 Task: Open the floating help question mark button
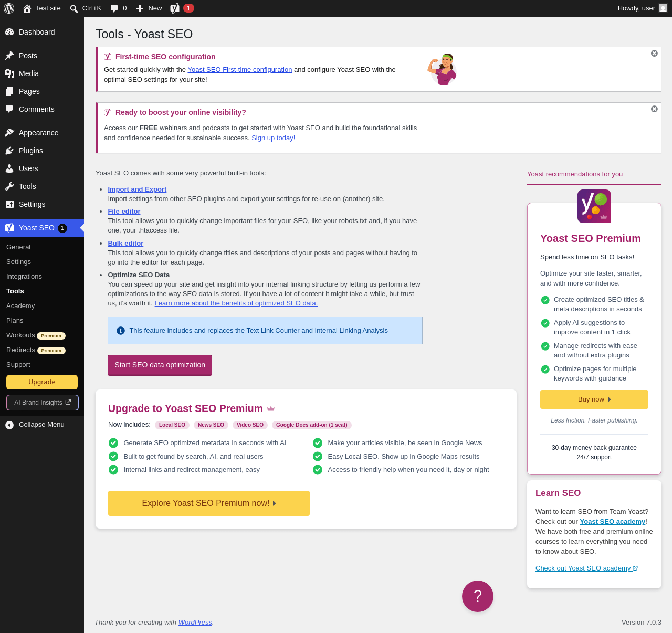(478, 596)
